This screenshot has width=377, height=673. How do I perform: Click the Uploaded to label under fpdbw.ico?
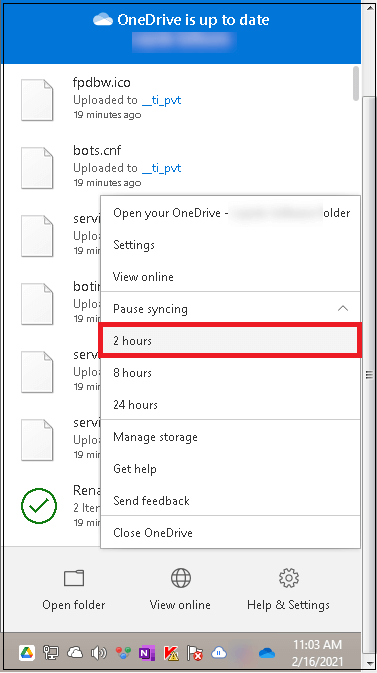105,100
